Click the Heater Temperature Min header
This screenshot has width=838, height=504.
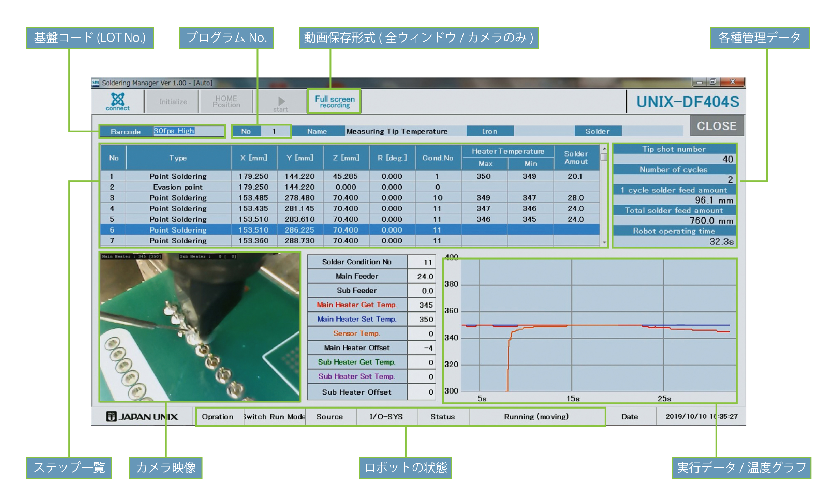point(531,164)
